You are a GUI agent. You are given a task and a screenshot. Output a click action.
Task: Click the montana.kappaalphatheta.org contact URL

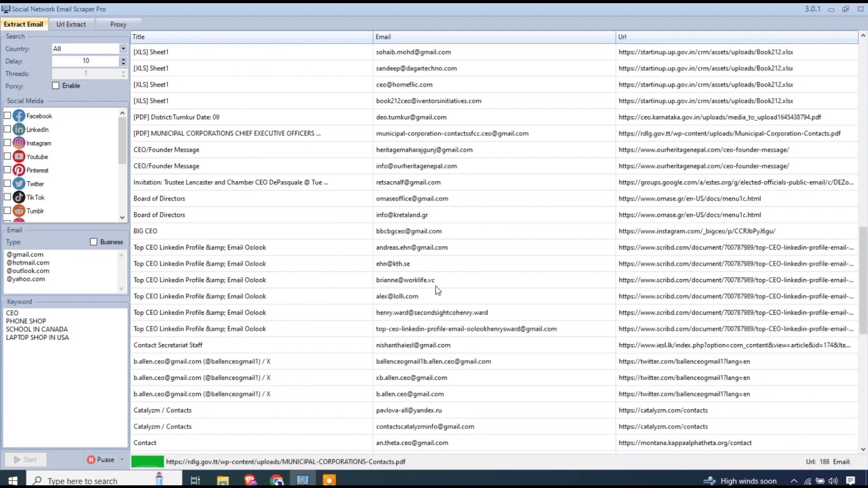tap(685, 443)
